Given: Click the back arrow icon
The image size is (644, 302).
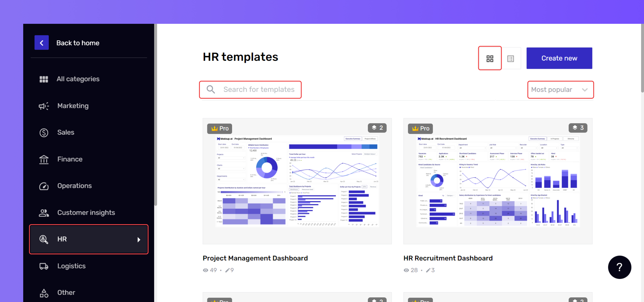Looking at the screenshot, I should coord(41,43).
